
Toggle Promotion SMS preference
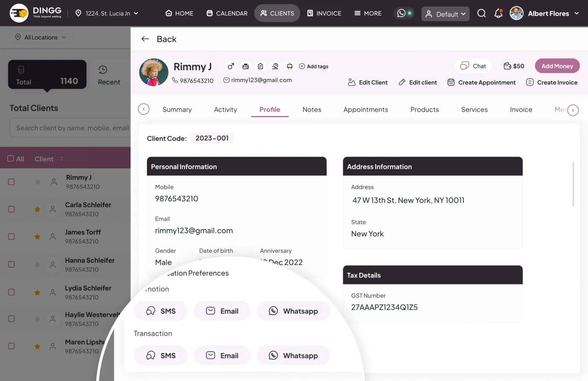(161, 311)
